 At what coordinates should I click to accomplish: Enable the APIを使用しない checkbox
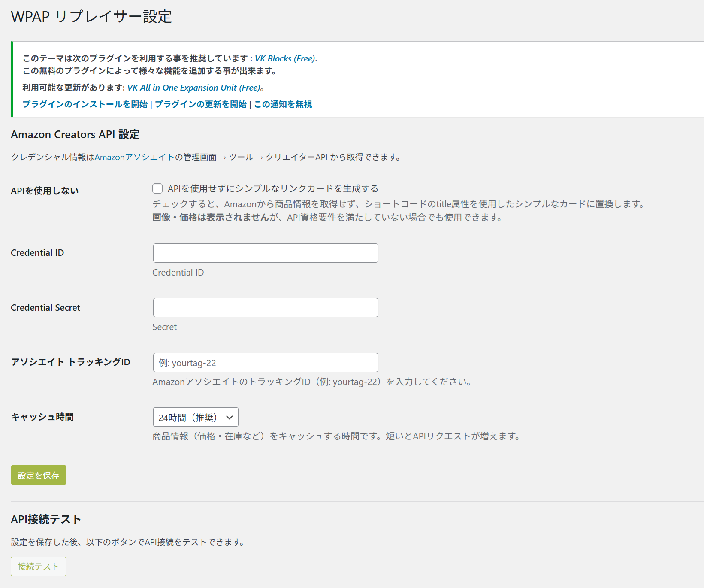click(x=157, y=188)
